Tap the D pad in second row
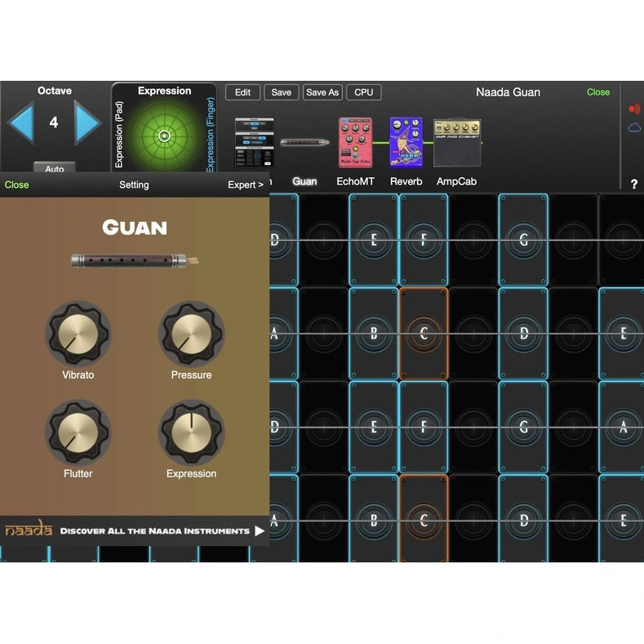 click(523, 334)
